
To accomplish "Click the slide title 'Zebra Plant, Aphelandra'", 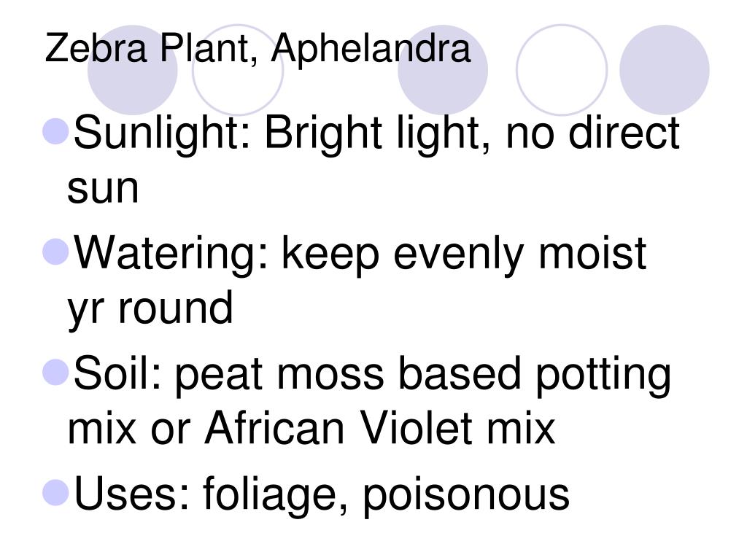I will pyautogui.click(x=258, y=49).
